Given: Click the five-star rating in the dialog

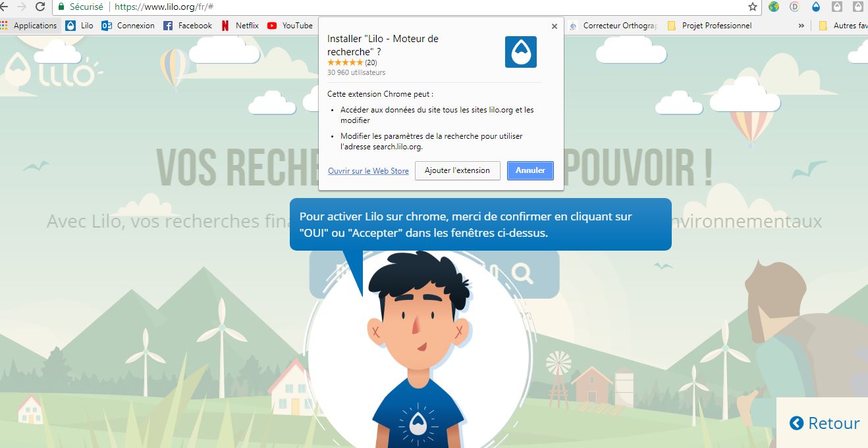Looking at the screenshot, I should [345, 62].
